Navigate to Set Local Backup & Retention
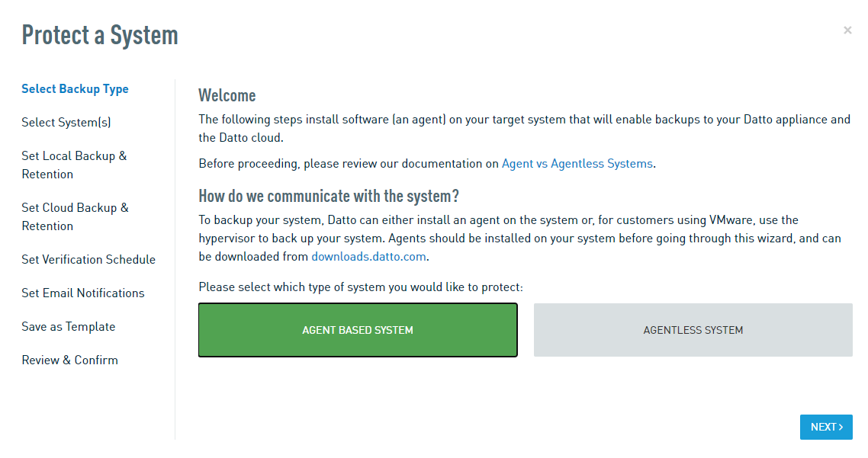This screenshot has width=868, height=458. pos(74,165)
